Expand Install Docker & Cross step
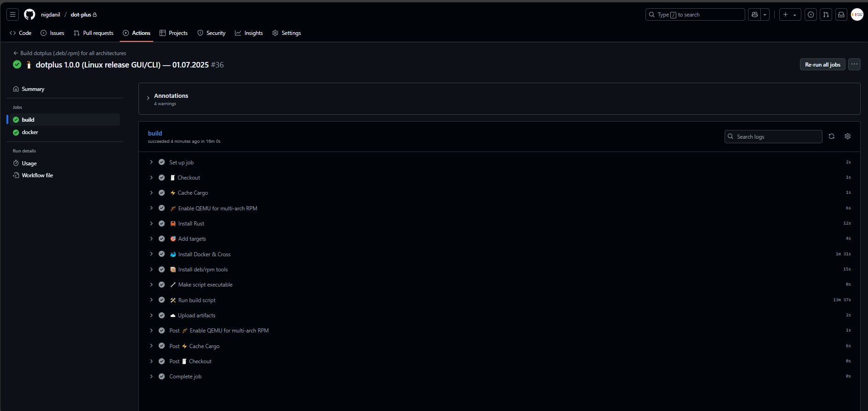This screenshot has height=411, width=868. 499,254
